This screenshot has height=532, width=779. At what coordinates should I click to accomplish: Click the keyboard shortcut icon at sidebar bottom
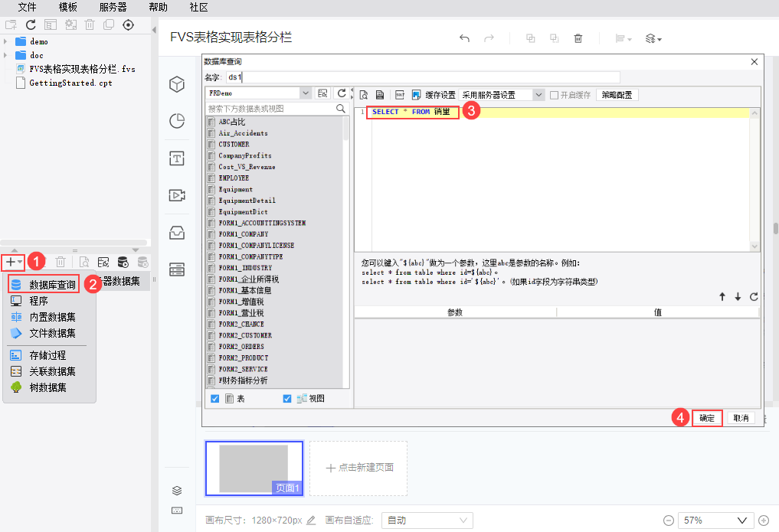click(177, 510)
